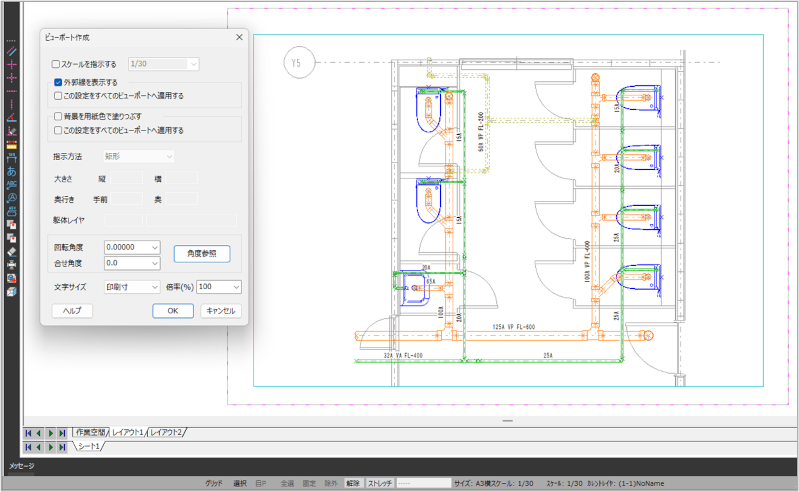Select the diagonal line tool at toolbar top
The image size is (799, 492).
(11, 49)
